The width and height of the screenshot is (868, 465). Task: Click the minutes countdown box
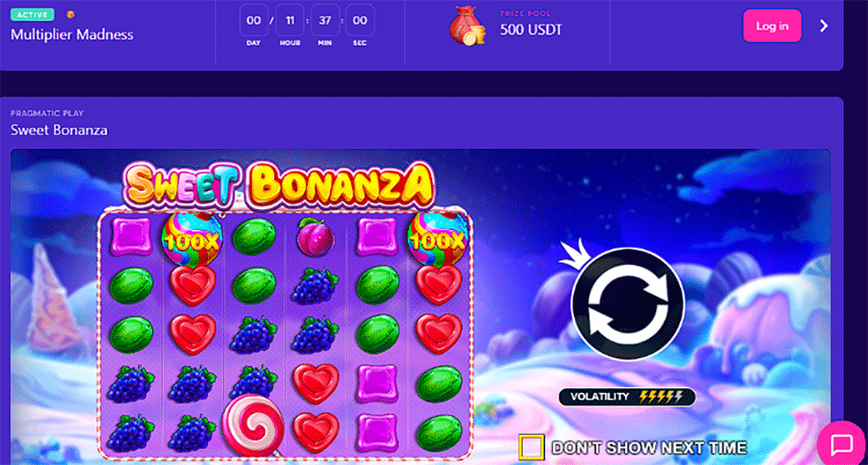[x=325, y=20]
